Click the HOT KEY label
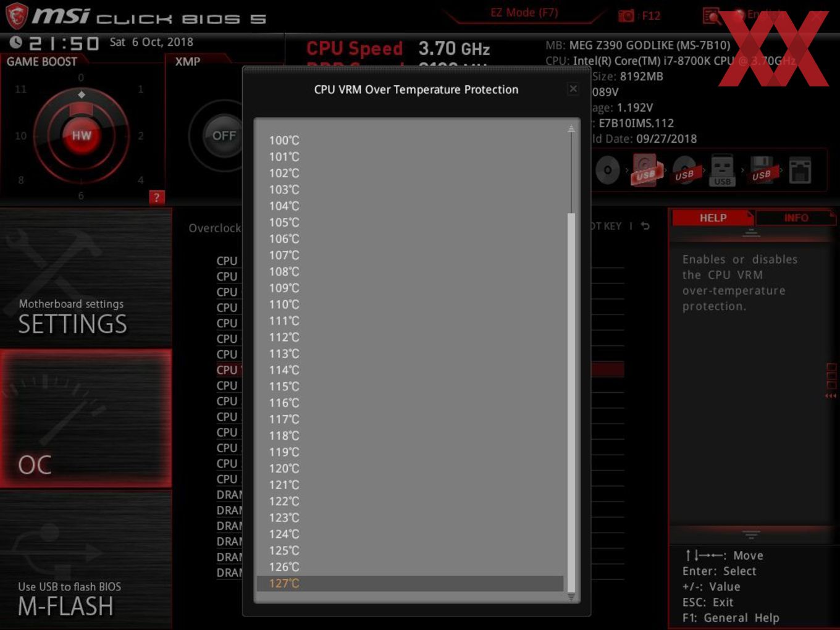The image size is (840, 630). tap(606, 226)
